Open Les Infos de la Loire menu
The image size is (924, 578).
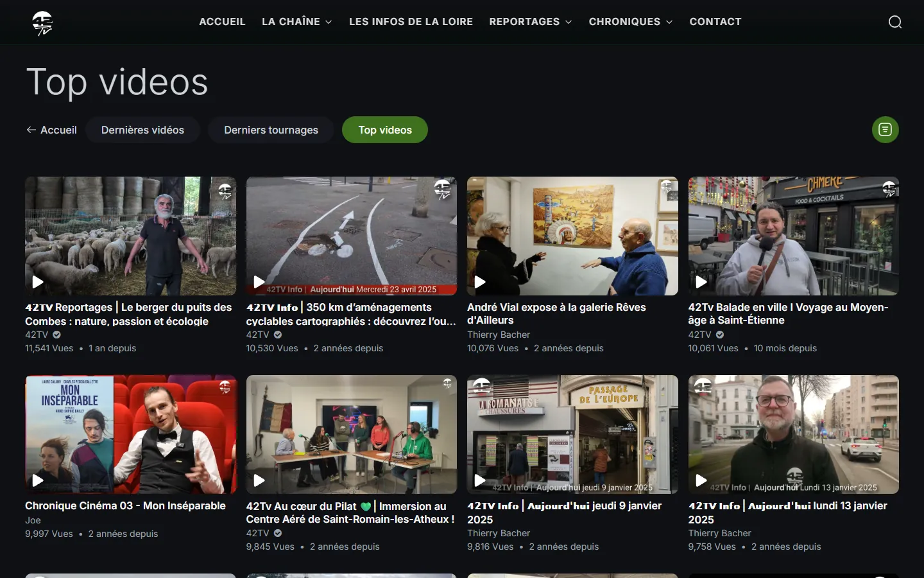411,22
